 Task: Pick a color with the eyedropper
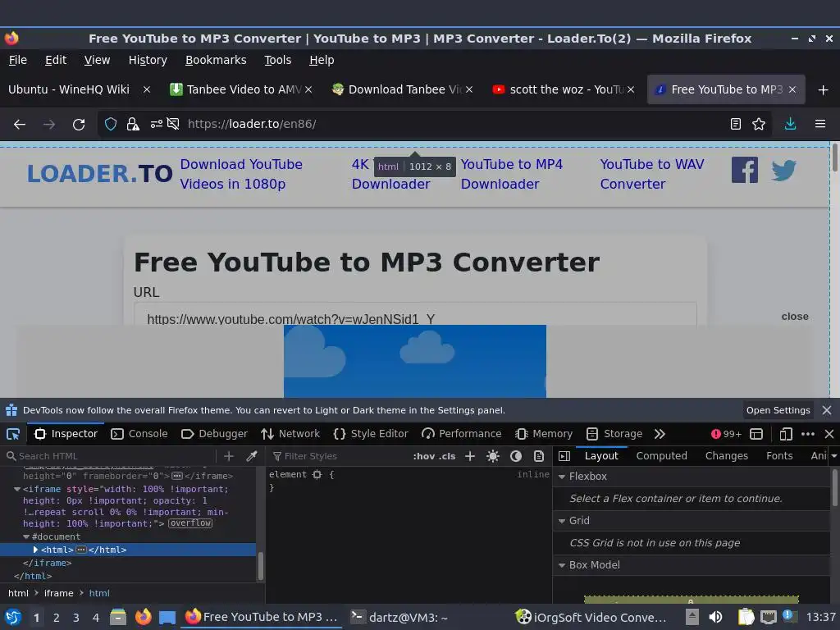coord(251,456)
